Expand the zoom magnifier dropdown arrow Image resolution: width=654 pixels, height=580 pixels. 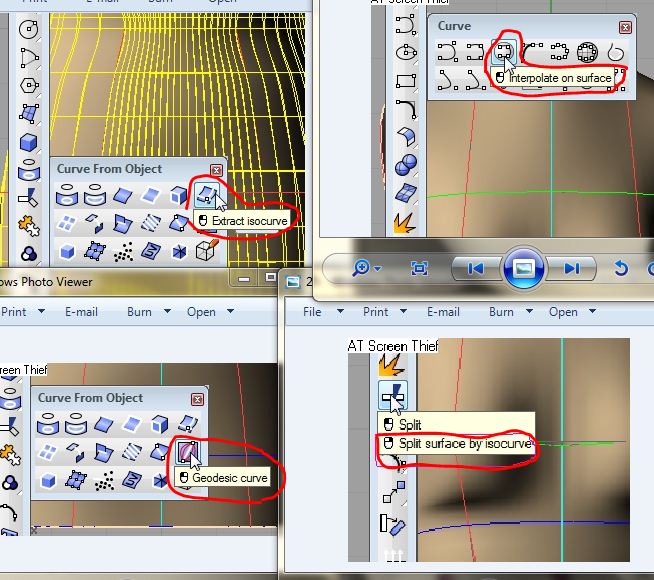coord(377,269)
